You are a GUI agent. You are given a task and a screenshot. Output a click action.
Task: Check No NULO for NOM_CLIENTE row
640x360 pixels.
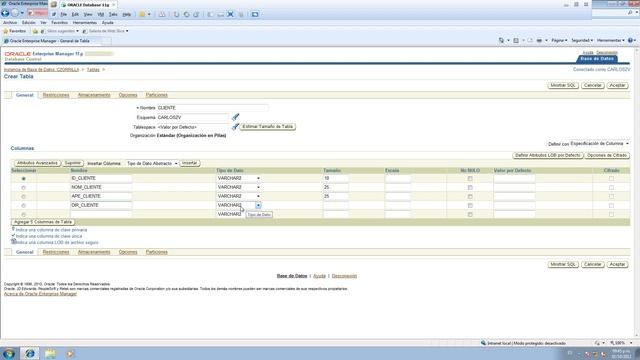[470, 187]
